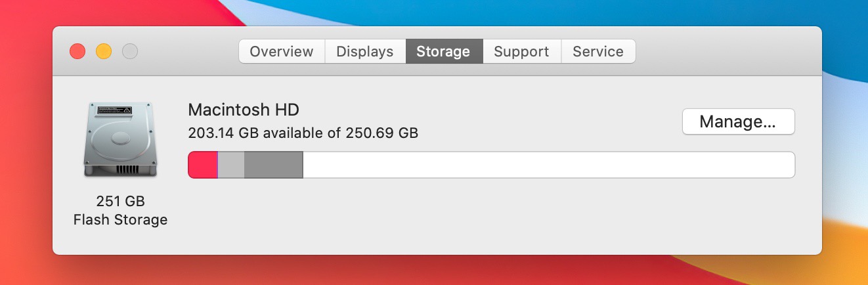868x285 pixels.
Task: Click the red segment of storage bar
Action: (203, 165)
